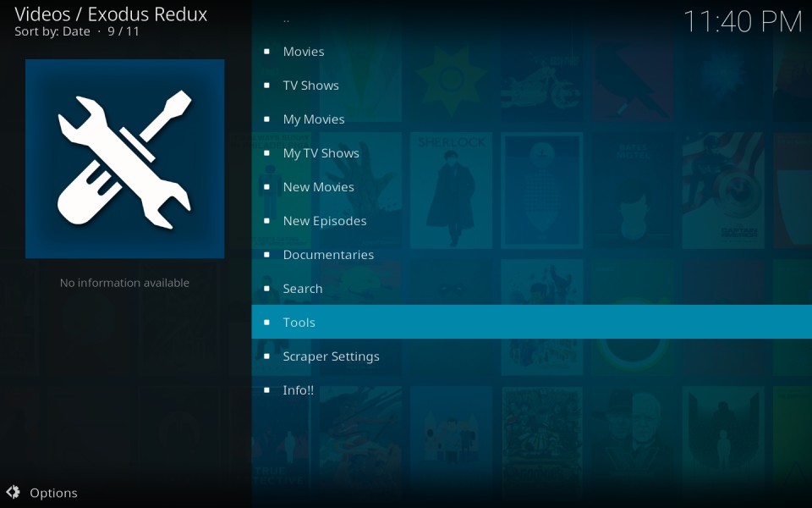Open the TV Shows entry
The height and width of the screenshot is (508, 812).
[x=531, y=85]
